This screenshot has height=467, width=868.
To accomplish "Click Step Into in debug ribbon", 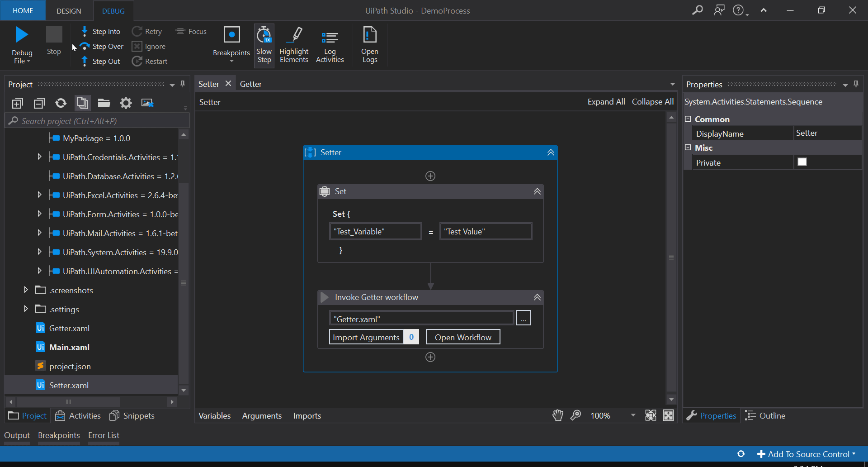I will click(100, 31).
